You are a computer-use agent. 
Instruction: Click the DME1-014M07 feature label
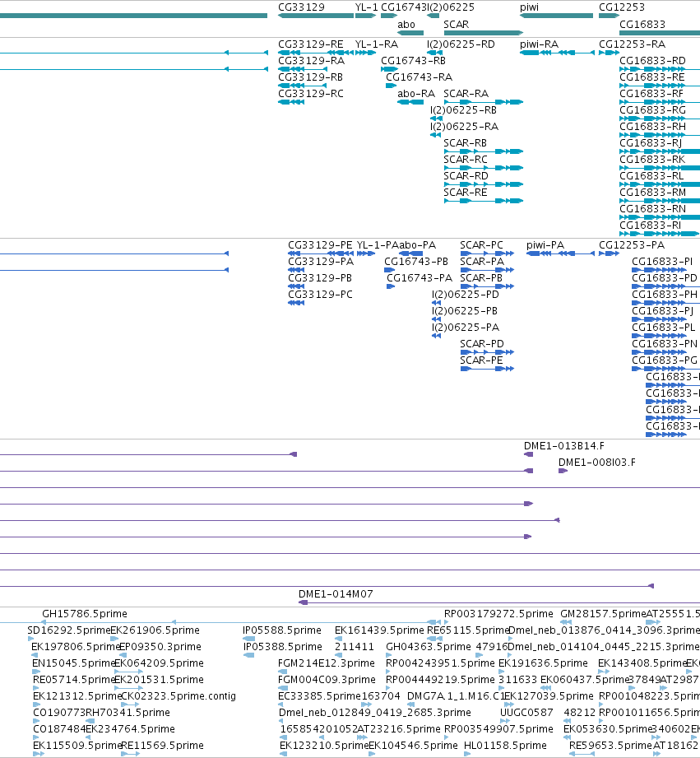point(336,593)
